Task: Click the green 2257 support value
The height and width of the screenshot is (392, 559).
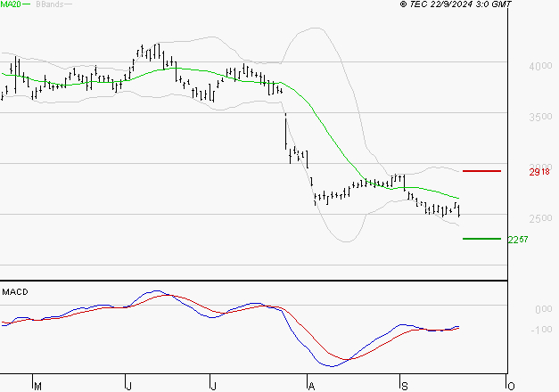Action: pos(518,240)
